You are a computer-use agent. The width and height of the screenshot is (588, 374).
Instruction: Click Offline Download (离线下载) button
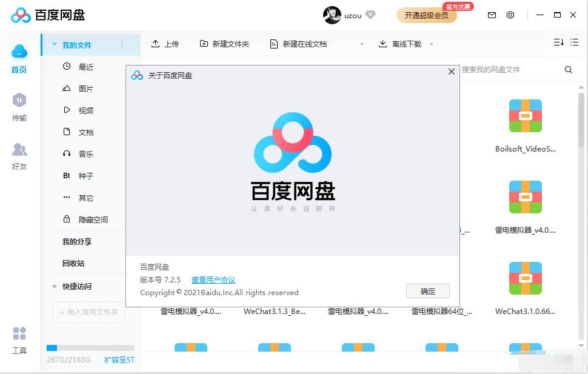(399, 44)
